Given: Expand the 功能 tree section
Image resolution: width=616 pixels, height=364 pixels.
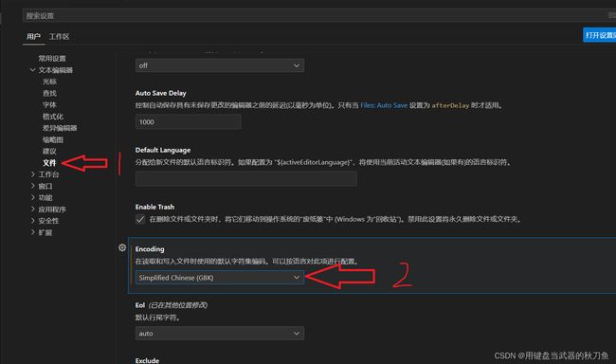Looking at the screenshot, I should pos(33,197).
